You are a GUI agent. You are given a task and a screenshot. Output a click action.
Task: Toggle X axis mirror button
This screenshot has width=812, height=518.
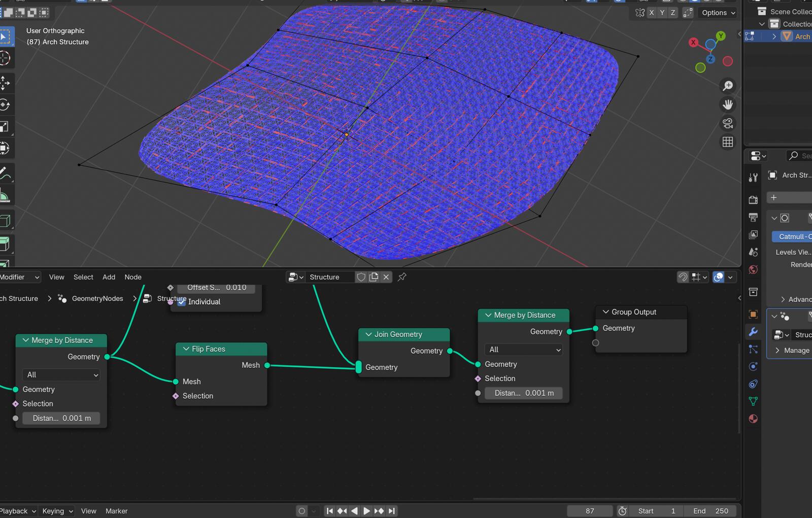tap(652, 13)
